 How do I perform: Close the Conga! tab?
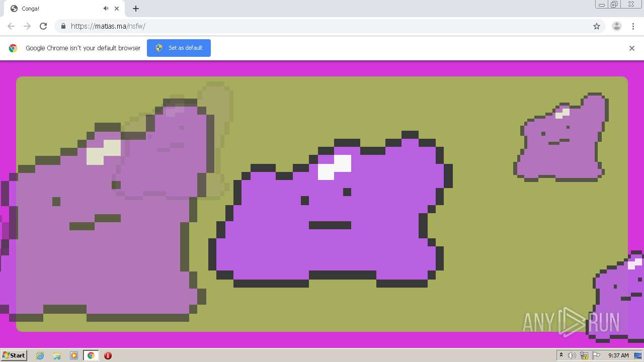click(x=117, y=9)
